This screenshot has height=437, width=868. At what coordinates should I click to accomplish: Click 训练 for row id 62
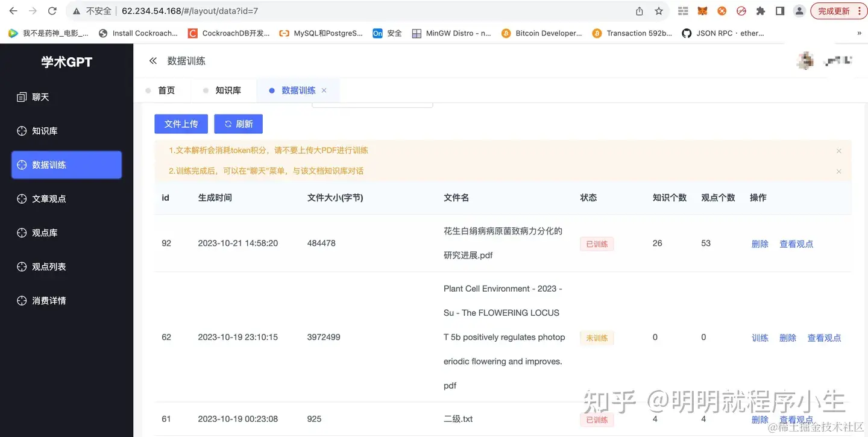click(x=759, y=338)
